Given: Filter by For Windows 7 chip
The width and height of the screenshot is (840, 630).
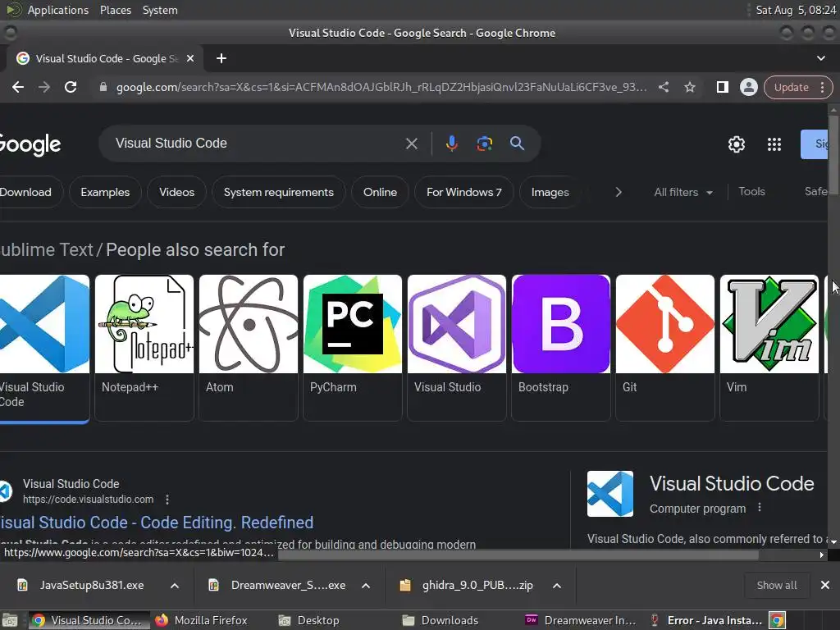Looking at the screenshot, I should (x=464, y=192).
